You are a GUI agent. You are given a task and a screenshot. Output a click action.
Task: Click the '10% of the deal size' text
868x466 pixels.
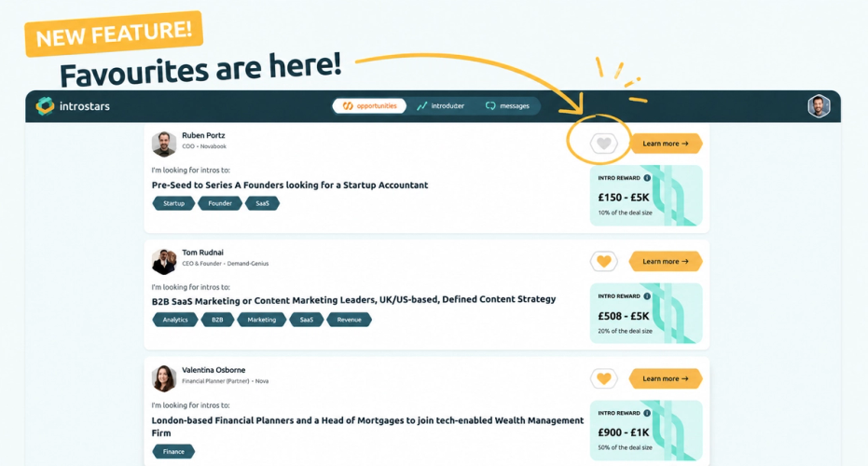[x=625, y=212]
